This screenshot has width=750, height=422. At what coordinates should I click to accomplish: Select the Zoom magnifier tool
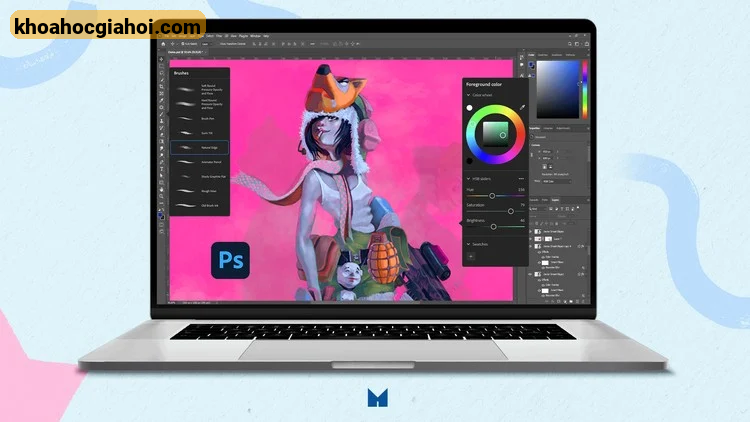pyautogui.click(x=161, y=195)
